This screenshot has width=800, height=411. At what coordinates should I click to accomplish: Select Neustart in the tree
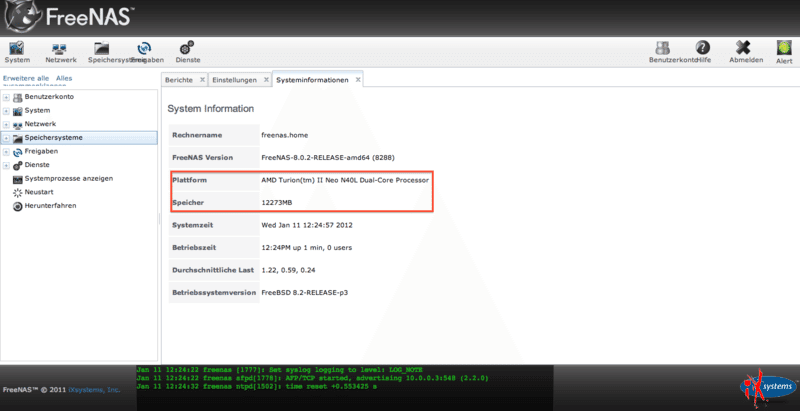[39, 192]
